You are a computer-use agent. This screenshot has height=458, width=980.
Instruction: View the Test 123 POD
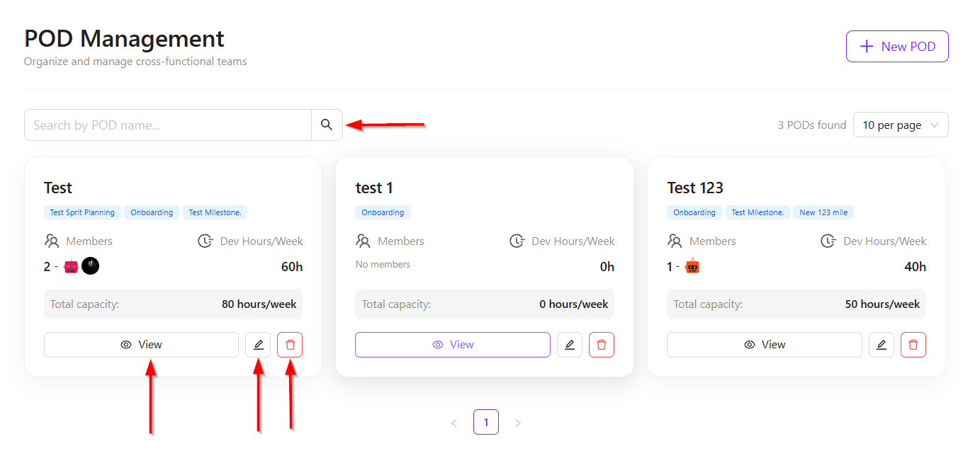coord(765,345)
